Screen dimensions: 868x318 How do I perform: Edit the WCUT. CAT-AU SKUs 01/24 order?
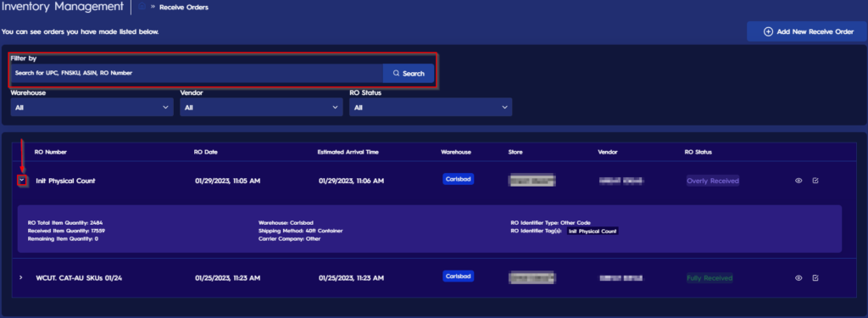(x=815, y=278)
